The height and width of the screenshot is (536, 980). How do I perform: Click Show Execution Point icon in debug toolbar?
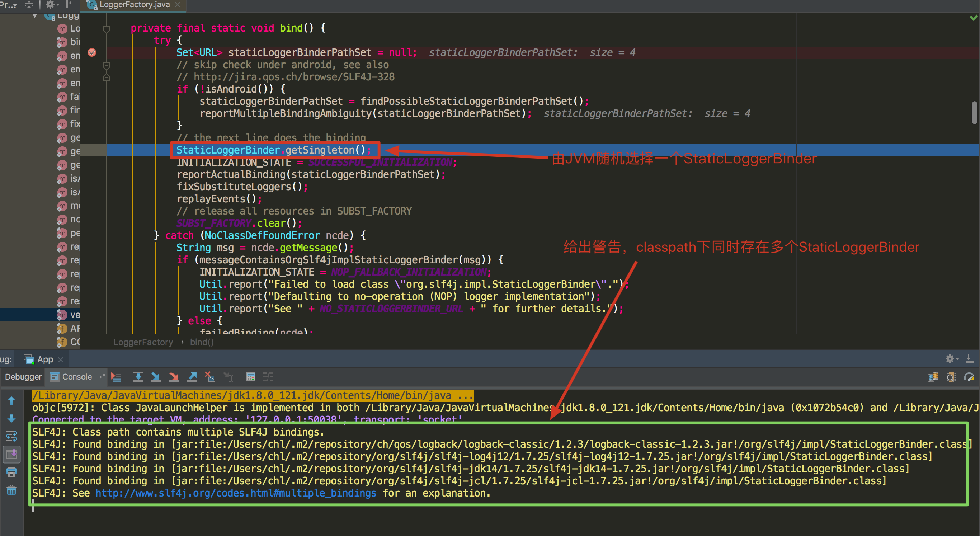coord(116,377)
